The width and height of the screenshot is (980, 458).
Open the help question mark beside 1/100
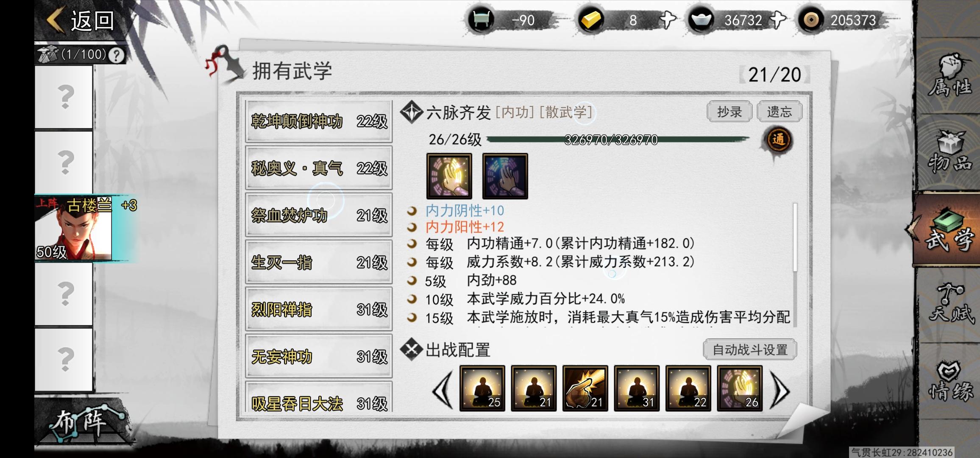(116, 55)
